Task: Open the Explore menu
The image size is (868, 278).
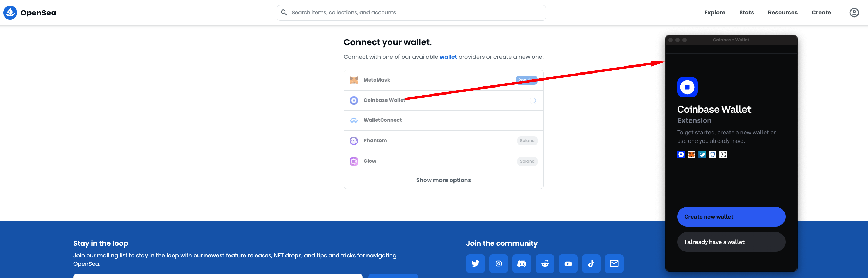Action: 715,13
